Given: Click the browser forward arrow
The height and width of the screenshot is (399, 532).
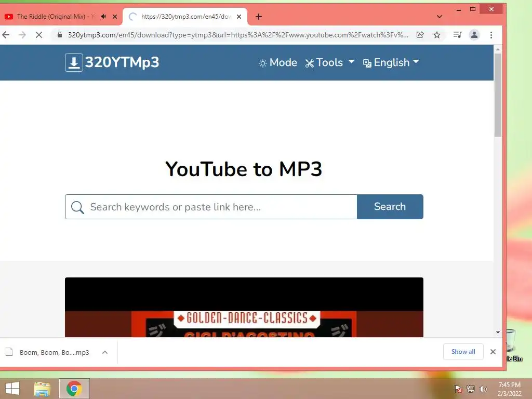Looking at the screenshot, I should 22,35.
